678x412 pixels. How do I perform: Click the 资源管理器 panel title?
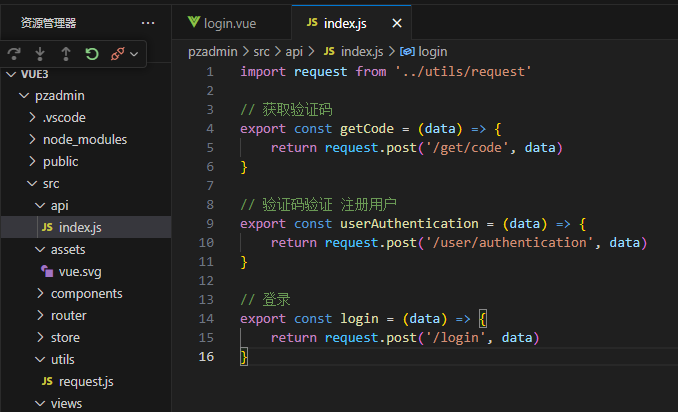[48, 23]
